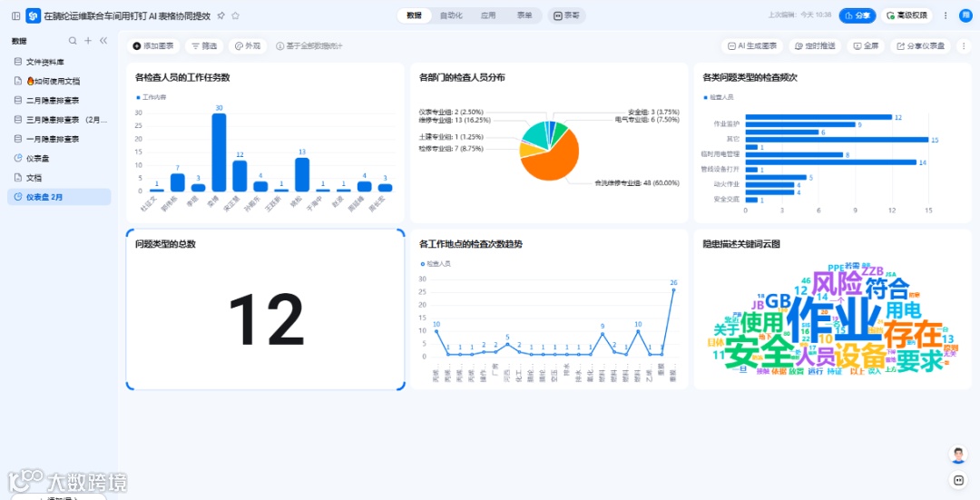980x500 pixels.
Task: Open the floating assistant avatar at bottom right
Action: 958,455
